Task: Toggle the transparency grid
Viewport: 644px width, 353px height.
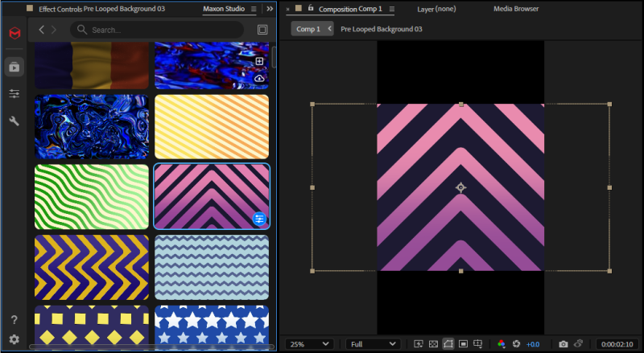Action: coord(433,344)
